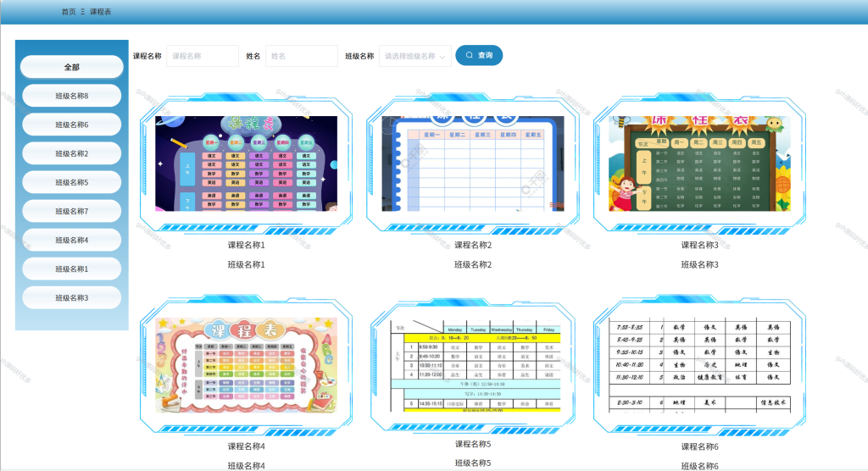Image resolution: width=868 pixels, height=471 pixels.
Task: Open the 课程名称2 blank notebook timetable thumbnail
Action: pyautogui.click(x=473, y=163)
